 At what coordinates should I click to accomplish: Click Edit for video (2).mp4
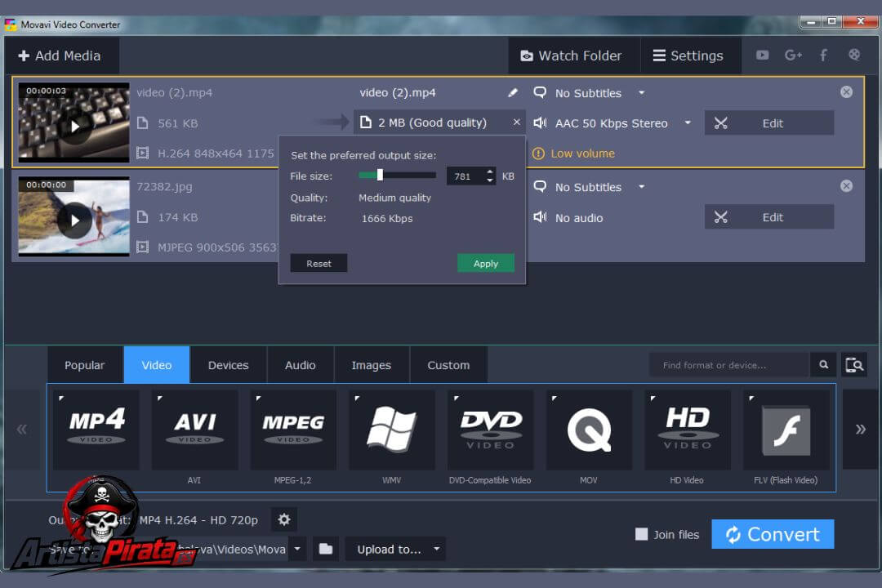tap(769, 122)
